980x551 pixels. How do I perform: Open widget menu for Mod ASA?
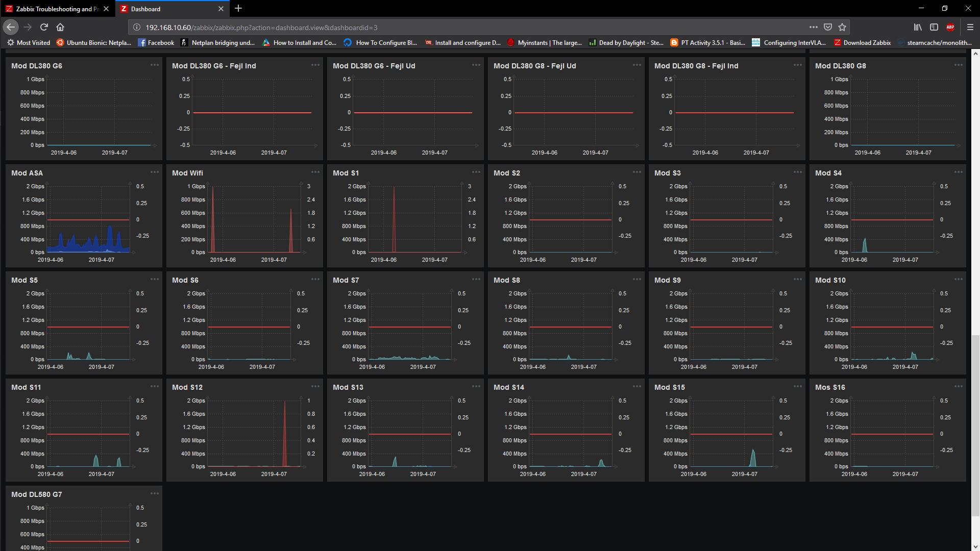click(154, 172)
